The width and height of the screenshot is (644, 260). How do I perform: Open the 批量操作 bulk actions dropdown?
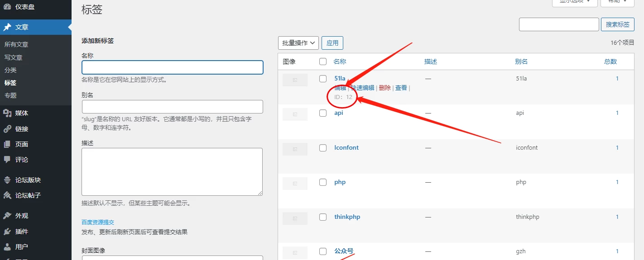pos(298,43)
